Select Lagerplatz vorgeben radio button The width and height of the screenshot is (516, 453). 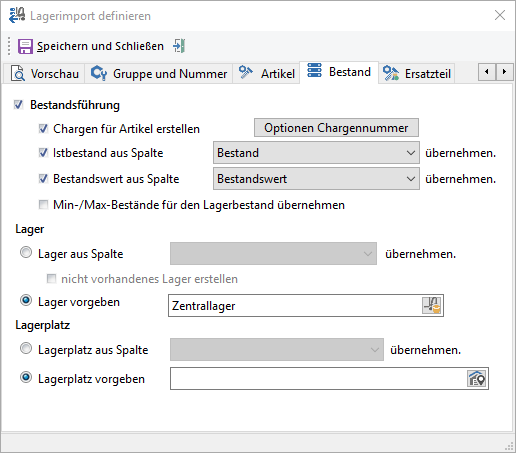[x=26, y=378]
